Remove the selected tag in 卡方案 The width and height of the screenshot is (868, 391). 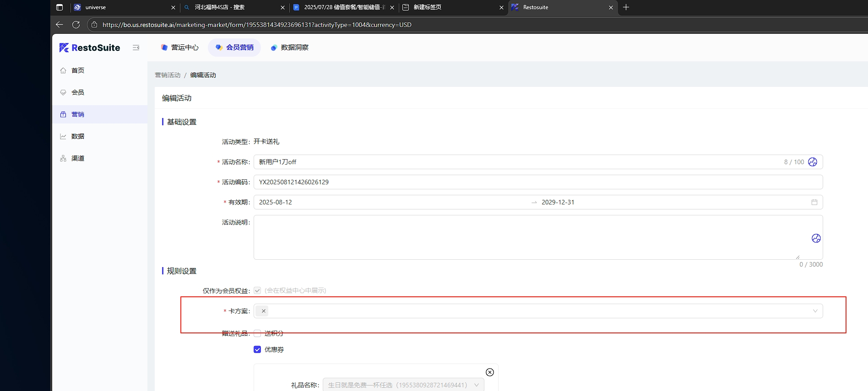[264, 311]
